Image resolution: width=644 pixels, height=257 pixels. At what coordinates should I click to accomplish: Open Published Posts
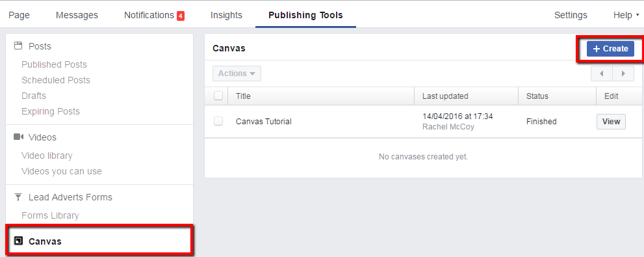pyautogui.click(x=54, y=64)
